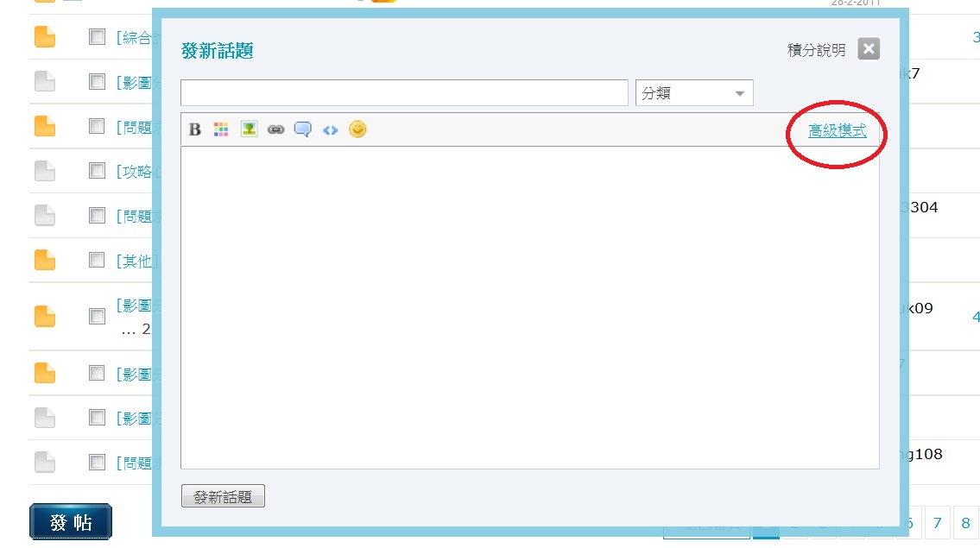
Task: Click the orange folder icon beside [綜合 thread
Action: [x=45, y=37]
